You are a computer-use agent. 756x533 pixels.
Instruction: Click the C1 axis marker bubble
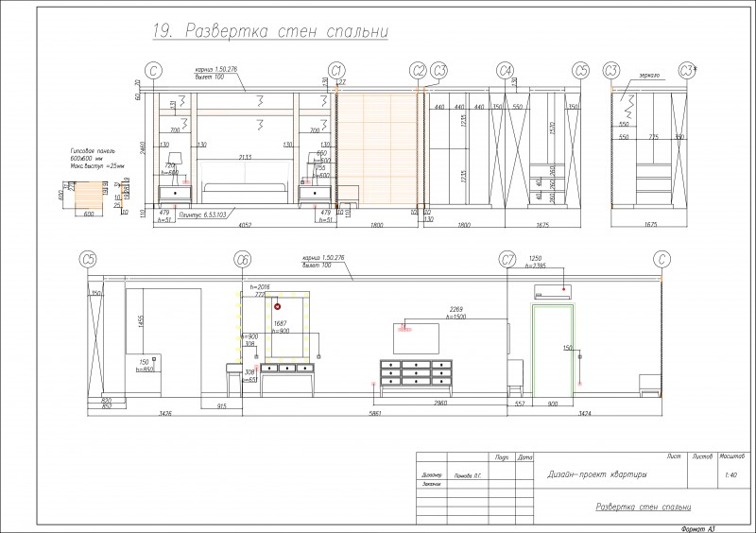[x=336, y=71]
